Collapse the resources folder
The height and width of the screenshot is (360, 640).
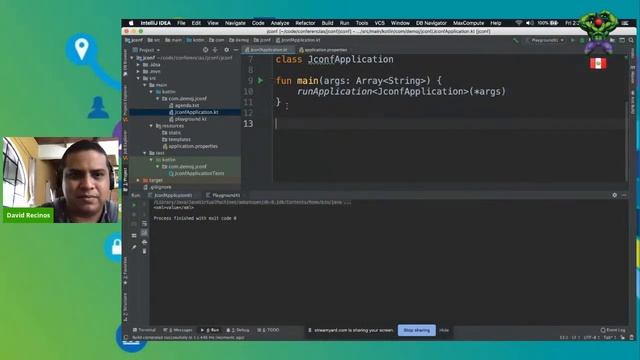point(151,126)
